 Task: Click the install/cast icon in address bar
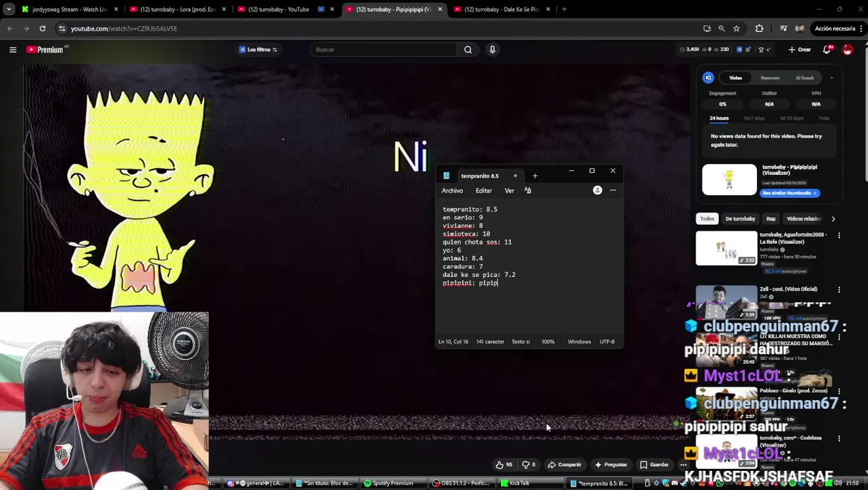coord(707,29)
